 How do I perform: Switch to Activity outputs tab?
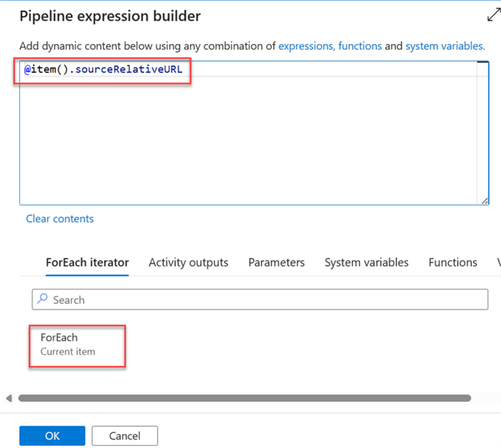click(x=189, y=262)
